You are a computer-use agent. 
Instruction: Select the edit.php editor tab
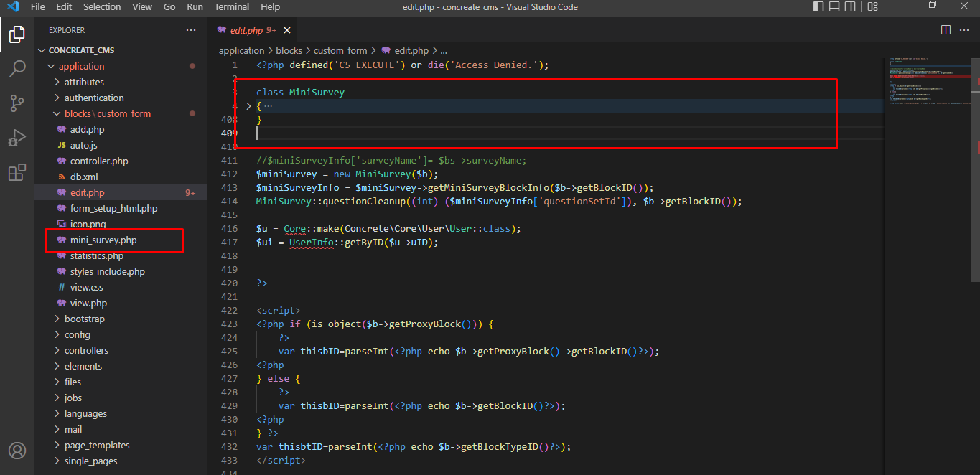(253, 30)
